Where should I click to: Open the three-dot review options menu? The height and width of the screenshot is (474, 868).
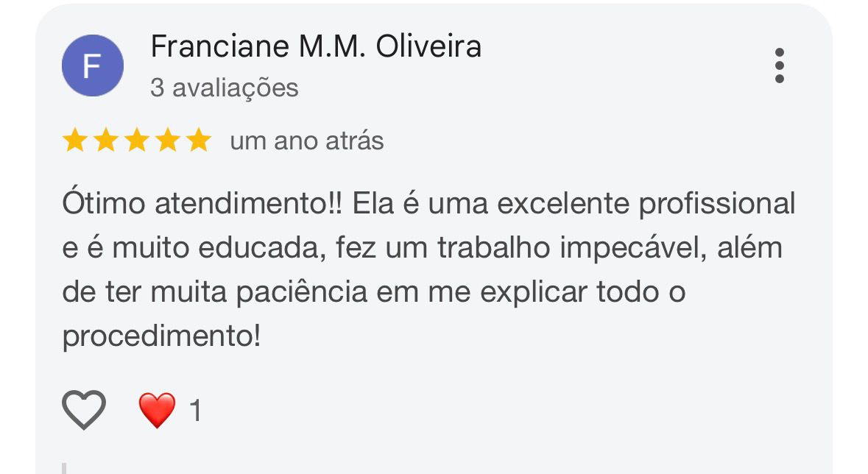coord(780,66)
